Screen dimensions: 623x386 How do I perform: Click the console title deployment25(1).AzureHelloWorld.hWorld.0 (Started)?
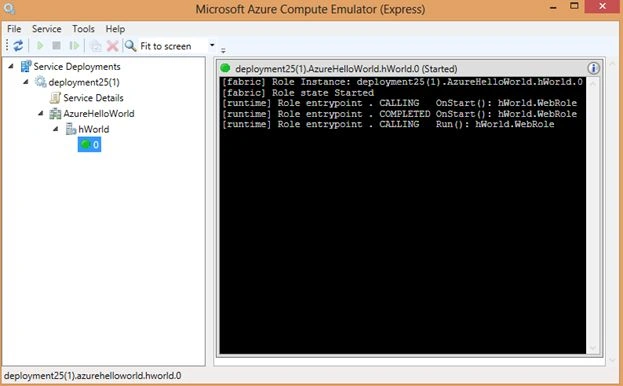coord(346,69)
